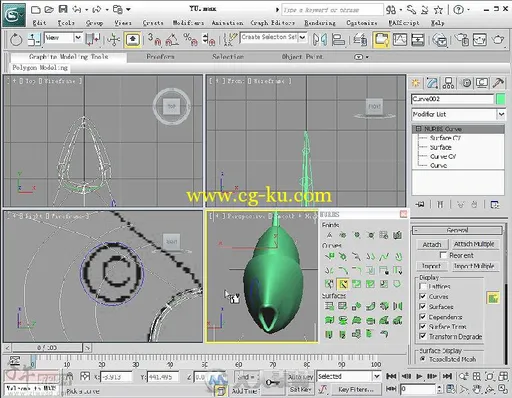Screen dimensions: 512x398
Task: Click the Attach button
Action: (432, 244)
